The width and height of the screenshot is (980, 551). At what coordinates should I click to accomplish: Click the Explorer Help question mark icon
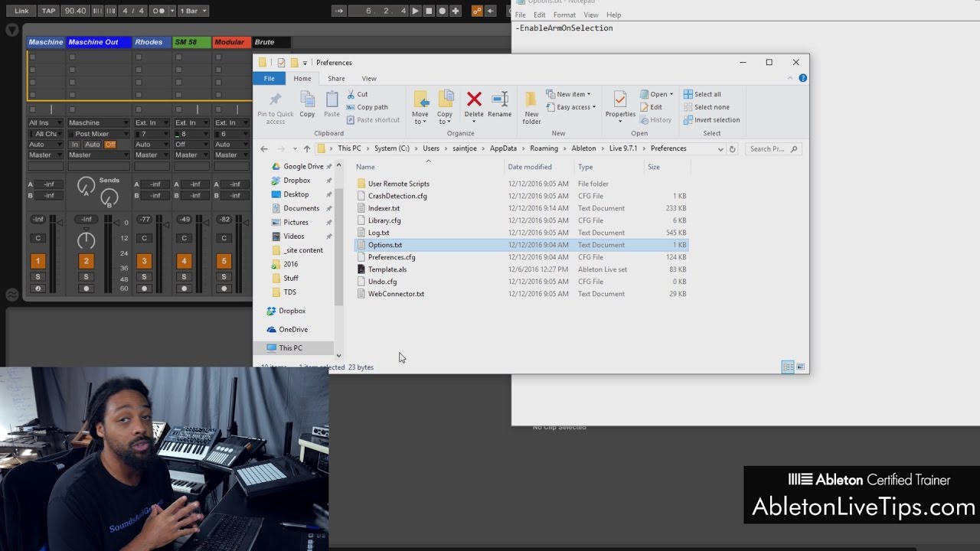(x=802, y=78)
